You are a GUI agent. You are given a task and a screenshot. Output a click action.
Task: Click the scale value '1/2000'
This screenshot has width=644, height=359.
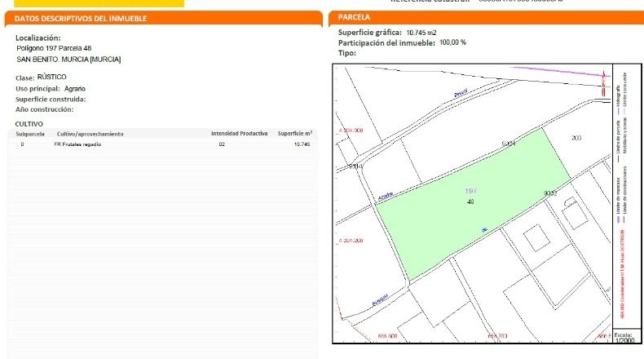624,340
